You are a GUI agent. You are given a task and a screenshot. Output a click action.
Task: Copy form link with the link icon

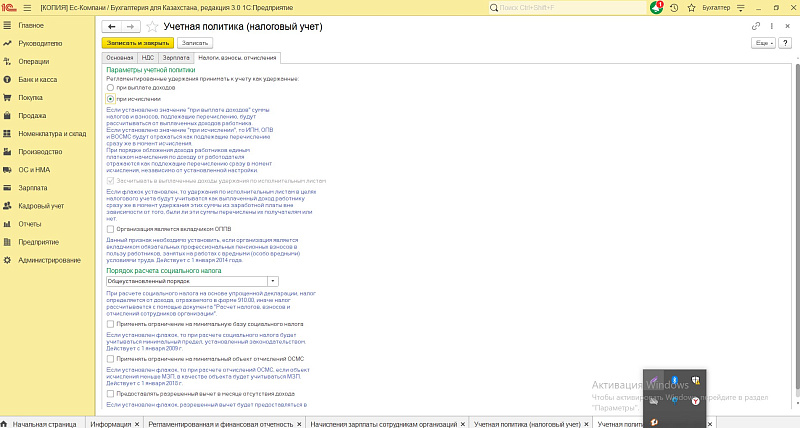pos(757,25)
